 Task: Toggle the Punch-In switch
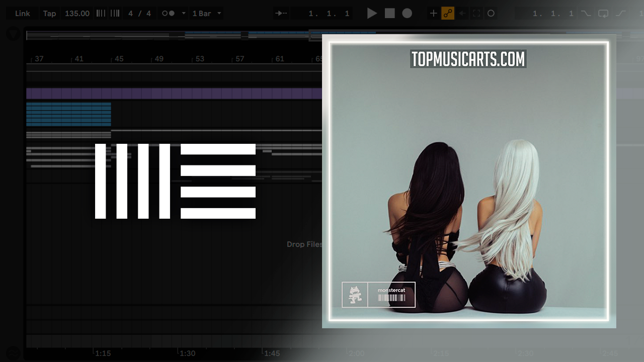pos(586,14)
